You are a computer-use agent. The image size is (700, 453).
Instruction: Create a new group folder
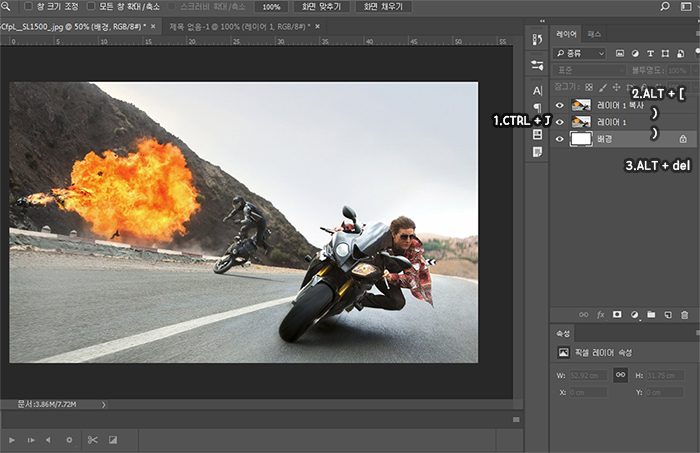coord(651,315)
